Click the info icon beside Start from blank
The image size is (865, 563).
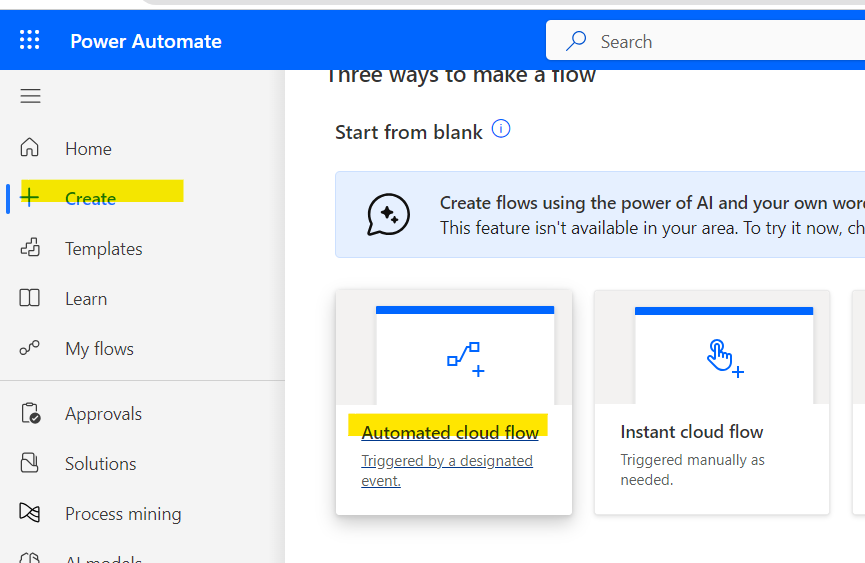(501, 129)
